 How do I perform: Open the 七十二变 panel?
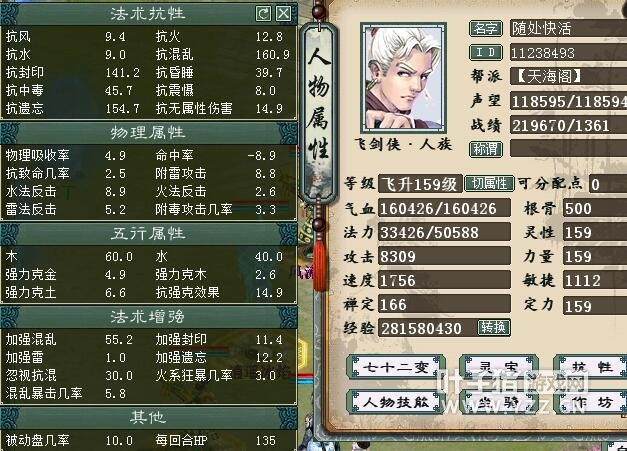396,367
